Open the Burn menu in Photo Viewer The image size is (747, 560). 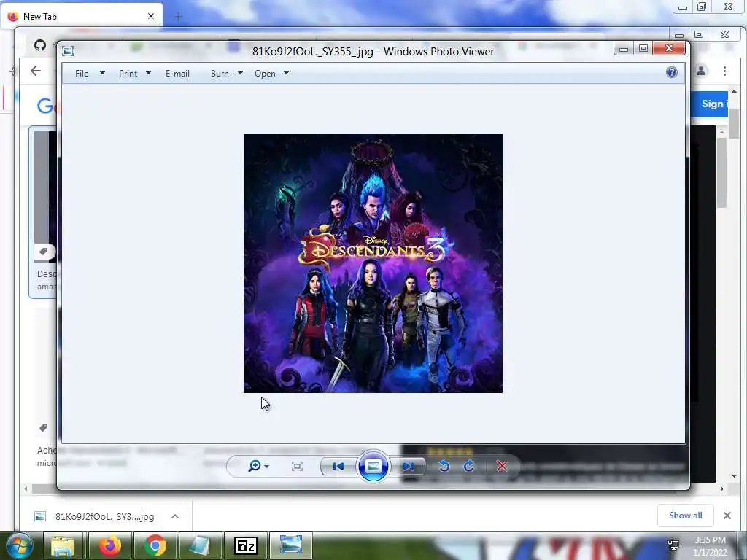pos(220,74)
